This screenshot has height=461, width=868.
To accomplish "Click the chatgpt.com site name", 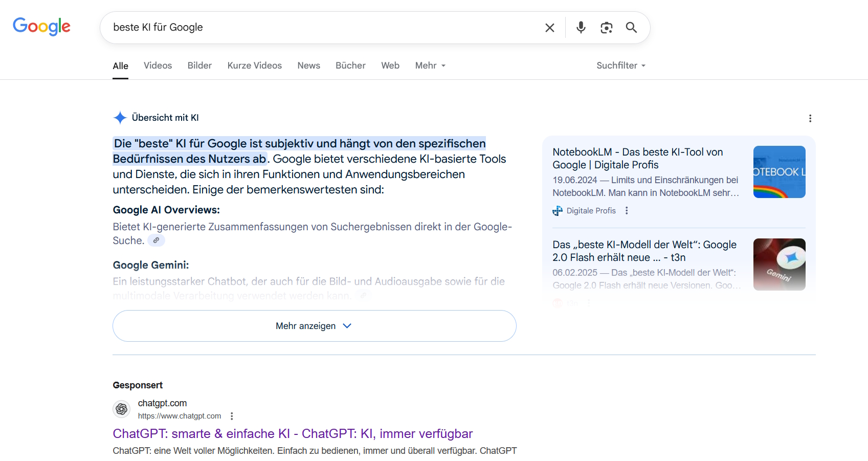I will click(x=162, y=403).
